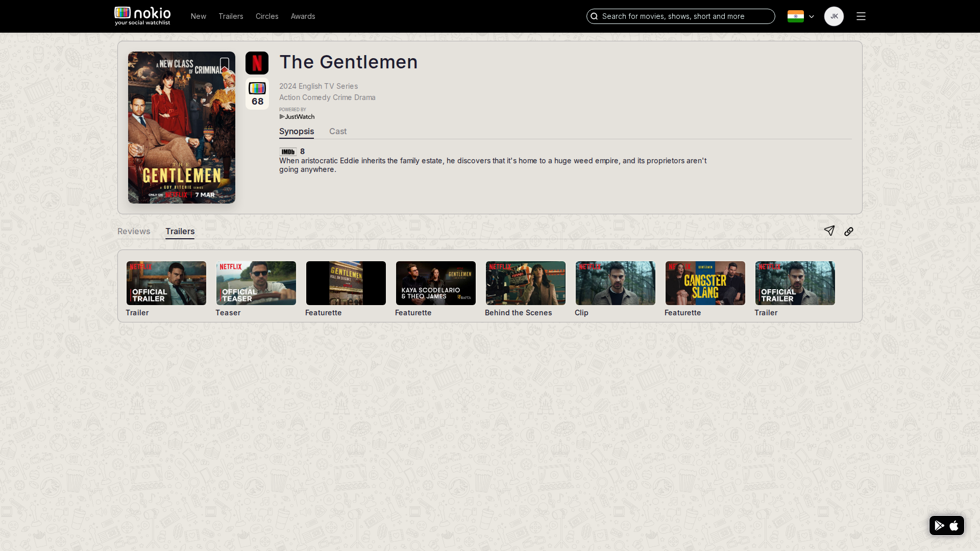Bookmark The Gentlemen on the poster
Image resolution: width=980 pixels, height=551 pixels.
click(225, 64)
